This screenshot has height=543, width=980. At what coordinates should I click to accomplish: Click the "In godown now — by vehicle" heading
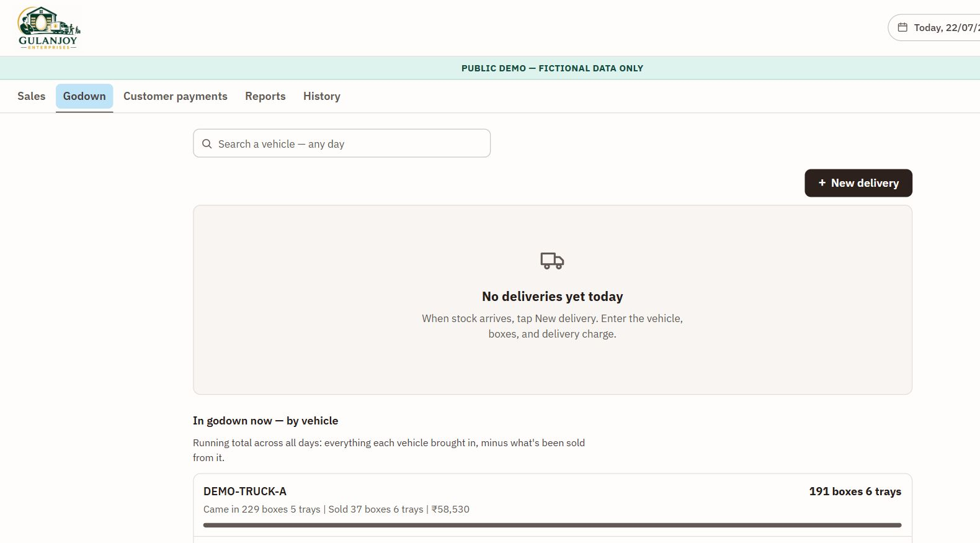pos(265,421)
